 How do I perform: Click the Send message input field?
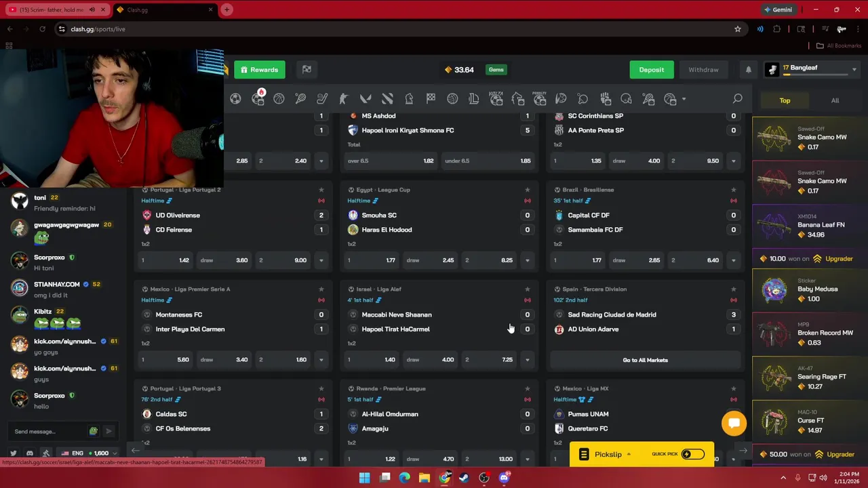[x=49, y=431]
